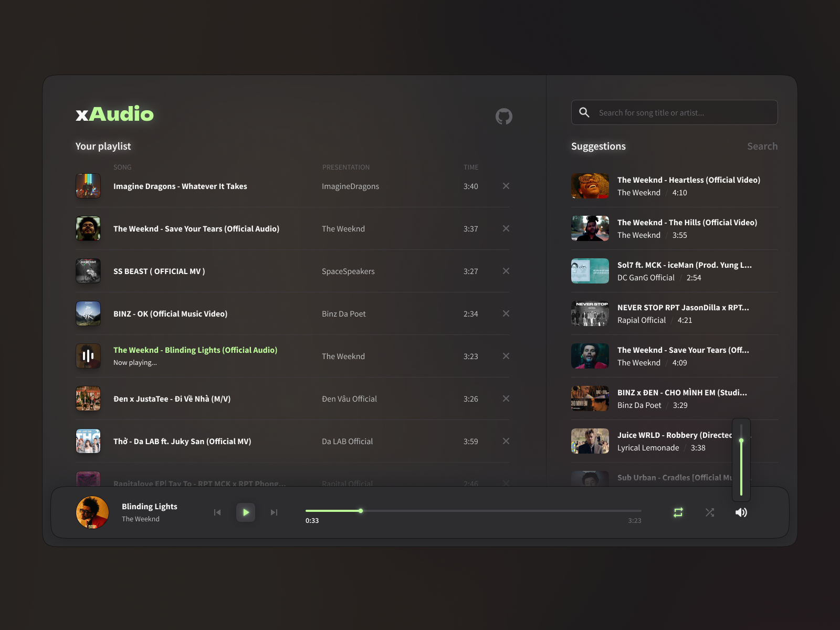Skip to the previous track
840x630 pixels.
[217, 512]
